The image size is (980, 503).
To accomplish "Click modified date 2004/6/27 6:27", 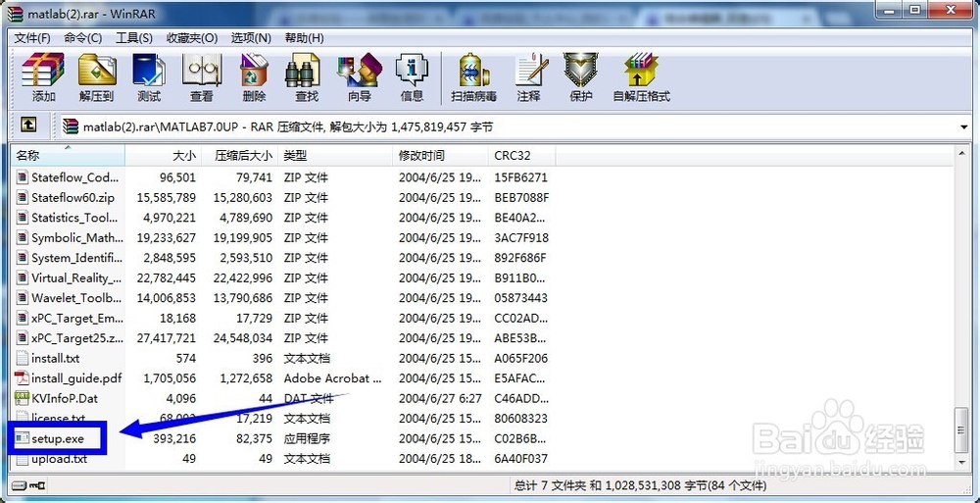I will (x=441, y=398).
